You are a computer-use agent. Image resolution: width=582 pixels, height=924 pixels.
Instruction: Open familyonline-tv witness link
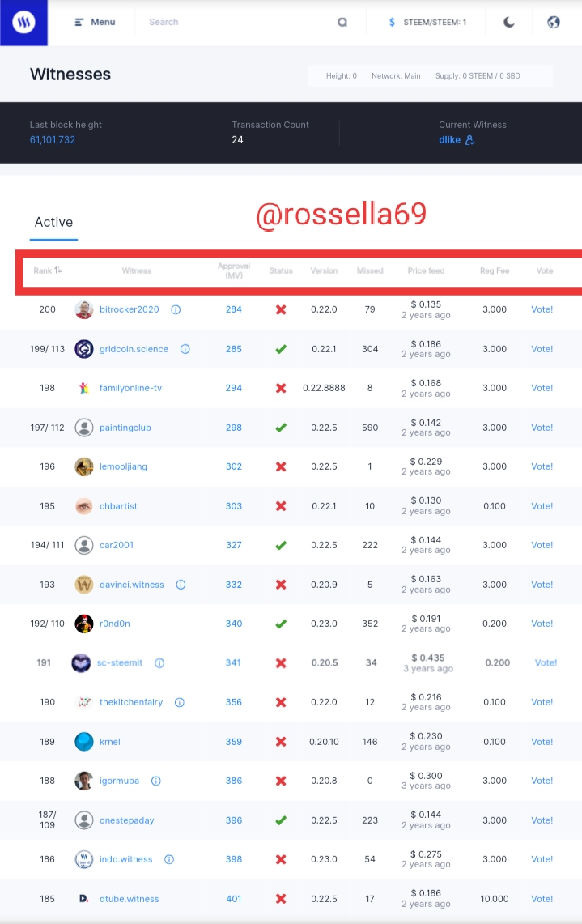click(130, 388)
